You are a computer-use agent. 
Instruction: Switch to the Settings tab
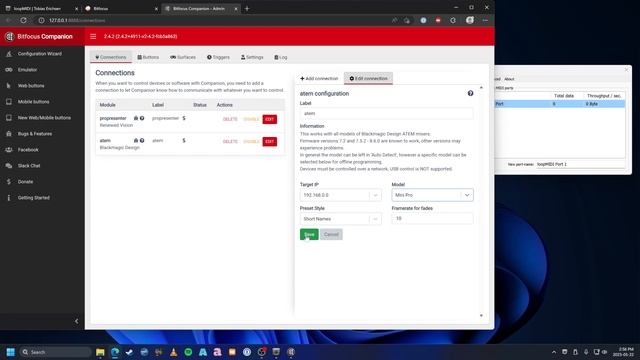(252, 57)
